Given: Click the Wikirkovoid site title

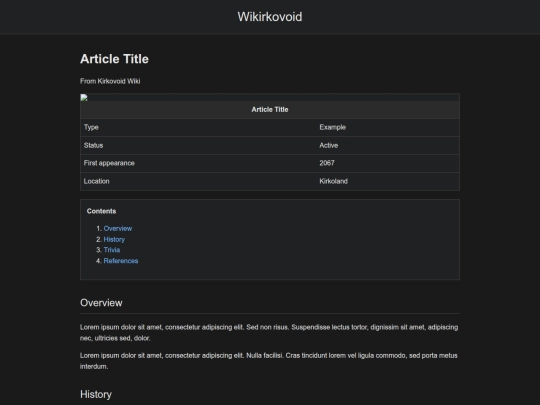Looking at the screenshot, I should [270, 17].
